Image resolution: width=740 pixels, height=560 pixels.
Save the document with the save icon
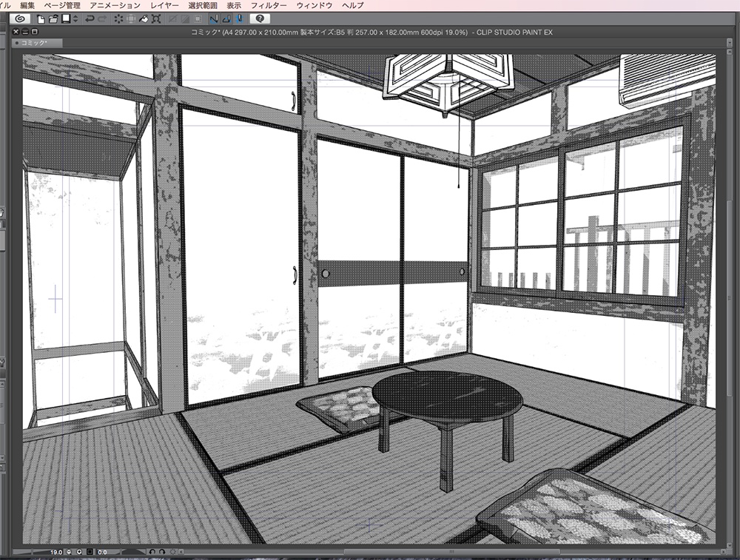coord(65,20)
